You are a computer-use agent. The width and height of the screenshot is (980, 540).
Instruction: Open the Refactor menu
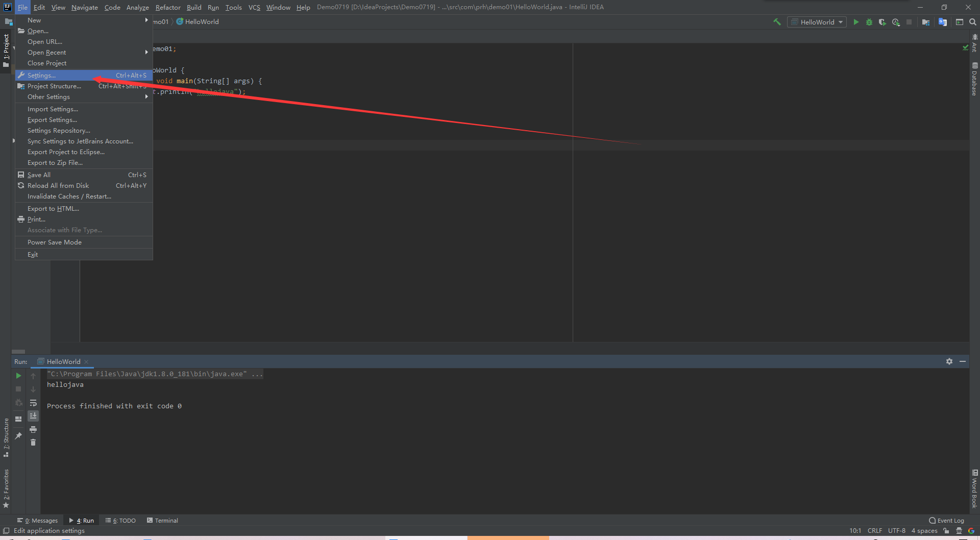[168, 7]
